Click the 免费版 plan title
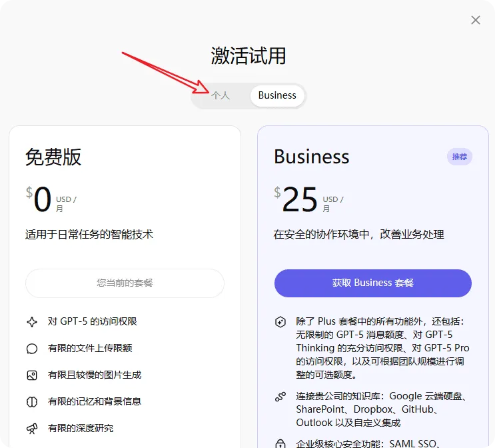Viewport: 495px width, 448px height. [x=53, y=157]
